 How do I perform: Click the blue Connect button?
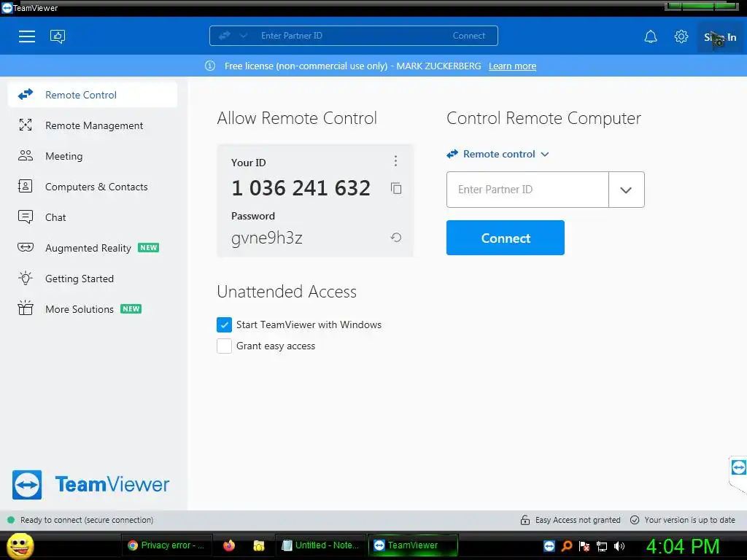tap(506, 238)
